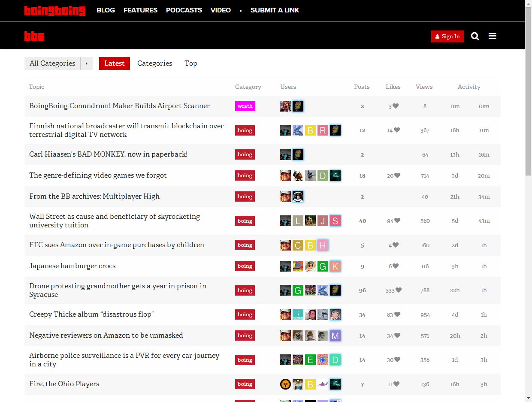Open the PODCASTS menu item
The image size is (532, 402).
click(184, 10)
